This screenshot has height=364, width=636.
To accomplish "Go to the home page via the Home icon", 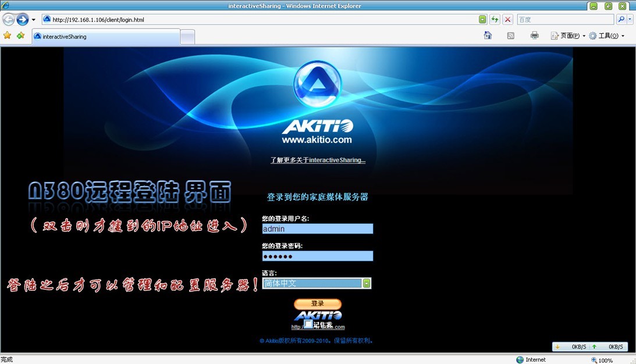I will 488,35.
